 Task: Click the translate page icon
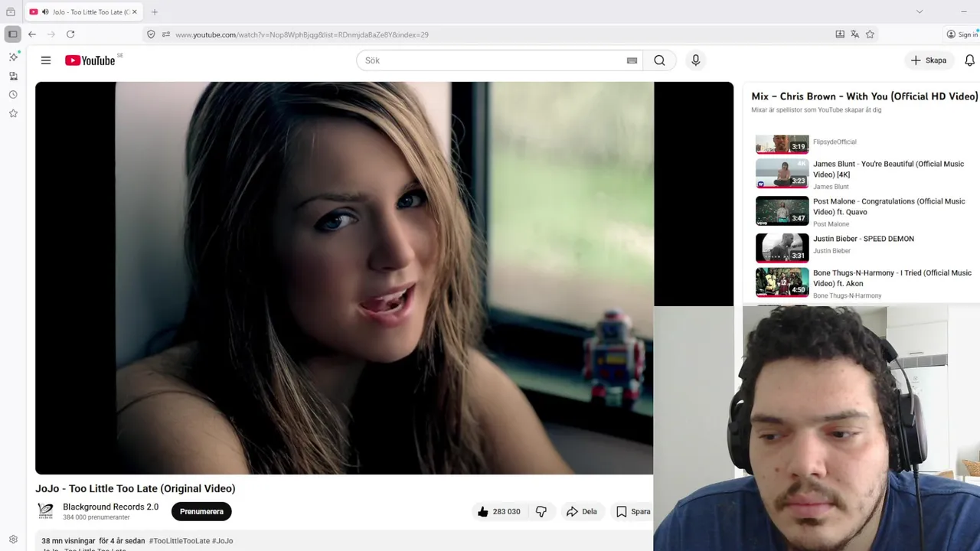pyautogui.click(x=855, y=34)
